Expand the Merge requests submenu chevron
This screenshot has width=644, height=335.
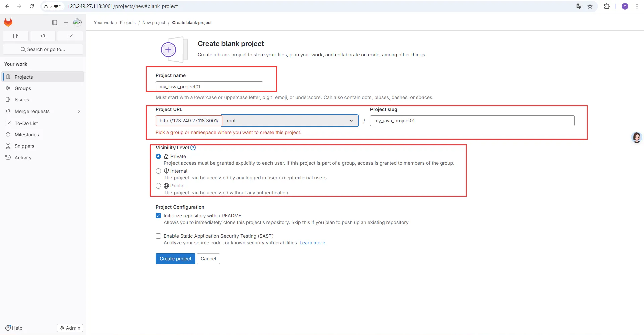pyautogui.click(x=79, y=111)
